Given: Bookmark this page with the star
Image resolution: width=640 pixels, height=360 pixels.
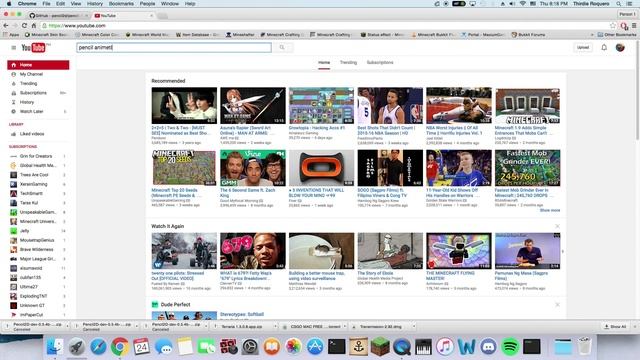Looking at the screenshot, I should (613, 25).
